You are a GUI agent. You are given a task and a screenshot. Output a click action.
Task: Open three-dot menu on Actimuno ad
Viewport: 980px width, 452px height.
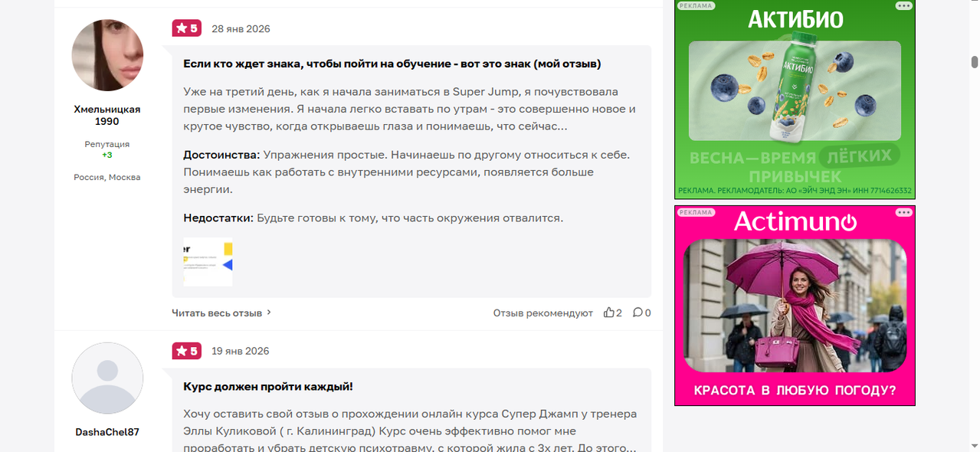click(x=904, y=212)
